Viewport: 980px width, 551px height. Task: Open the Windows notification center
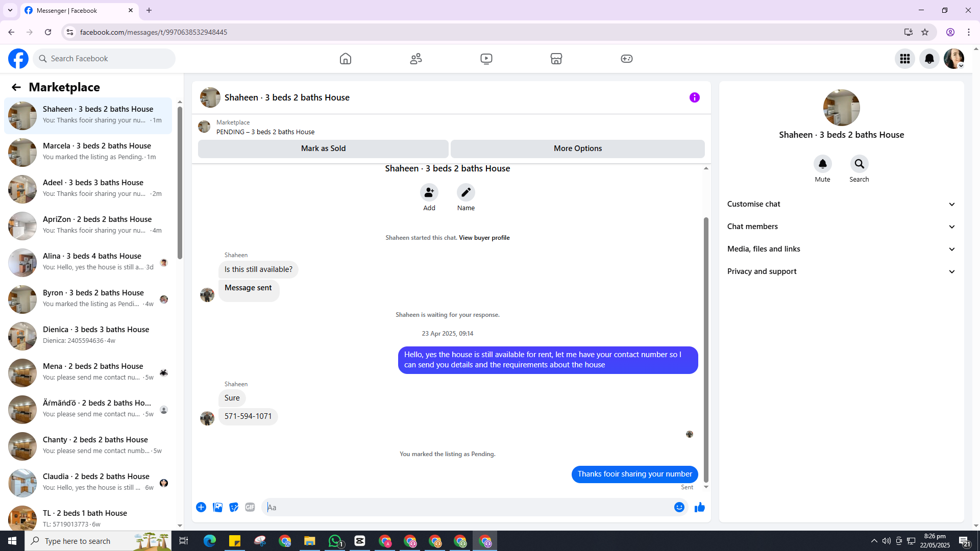click(x=964, y=541)
